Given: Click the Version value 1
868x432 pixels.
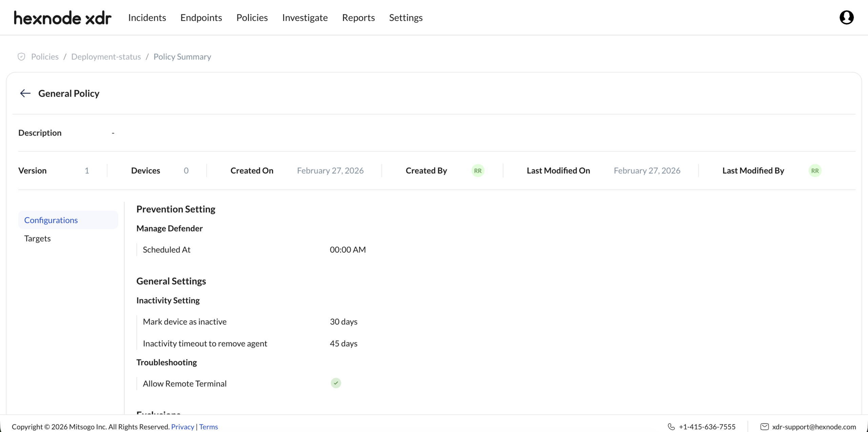Looking at the screenshot, I should coord(87,171).
